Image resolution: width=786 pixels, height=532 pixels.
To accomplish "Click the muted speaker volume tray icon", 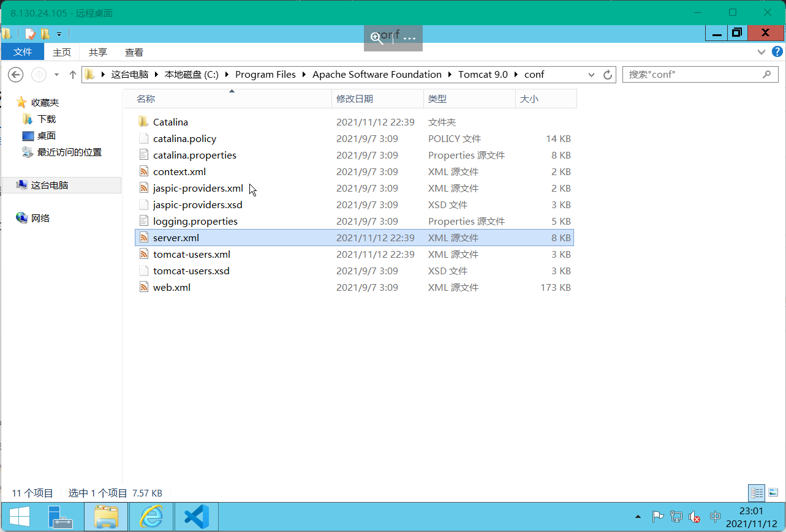I will click(695, 517).
